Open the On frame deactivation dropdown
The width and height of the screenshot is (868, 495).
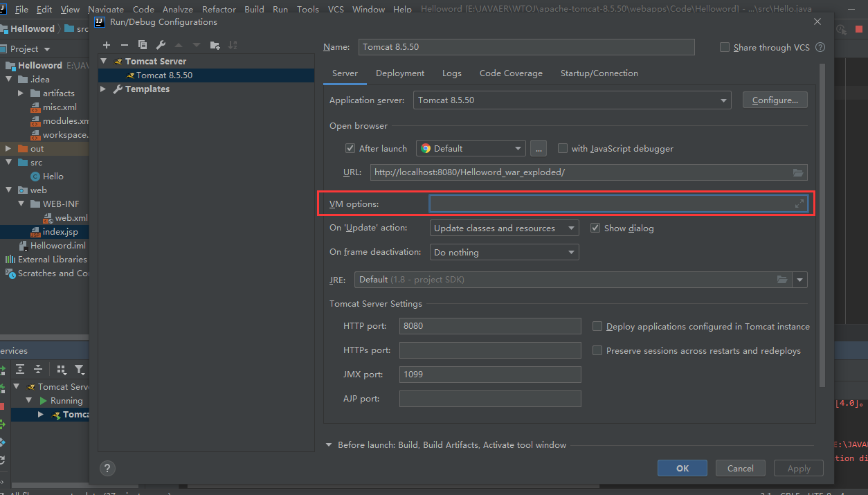[505, 252]
